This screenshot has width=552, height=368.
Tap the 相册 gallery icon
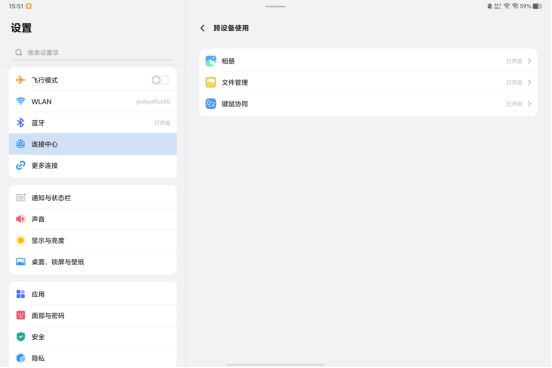point(211,61)
